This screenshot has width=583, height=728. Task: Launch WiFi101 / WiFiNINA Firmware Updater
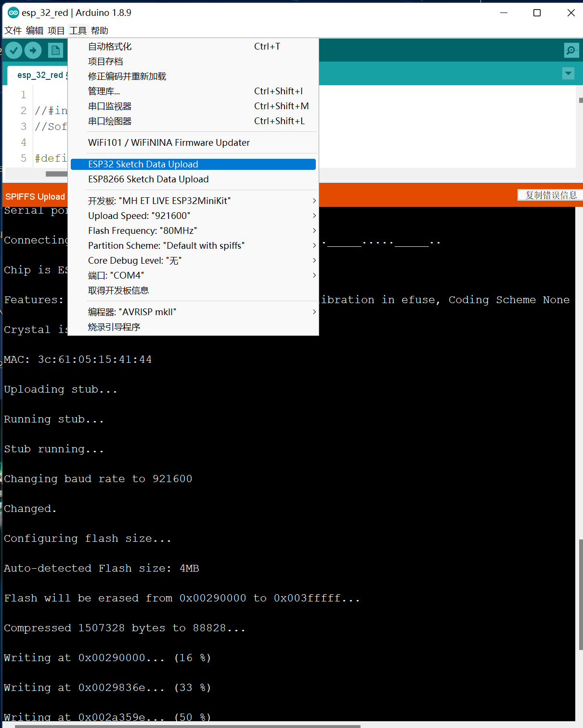click(x=193, y=143)
